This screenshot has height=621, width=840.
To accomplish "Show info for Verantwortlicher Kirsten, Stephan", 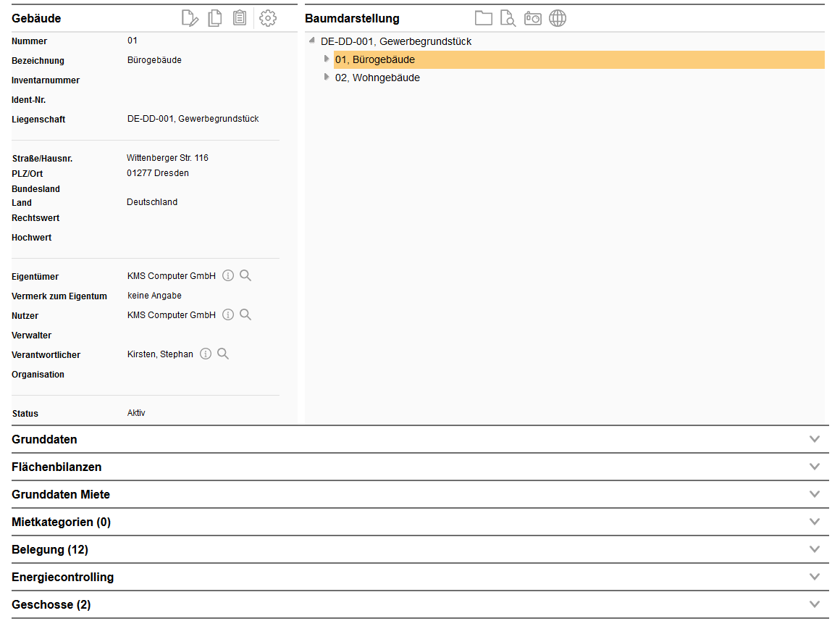I will click(x=206, y=354).
